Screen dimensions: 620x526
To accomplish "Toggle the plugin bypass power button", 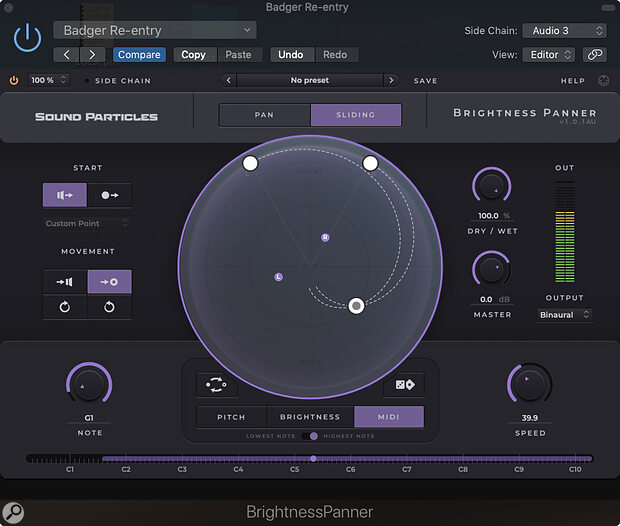I will click(27, 38).
